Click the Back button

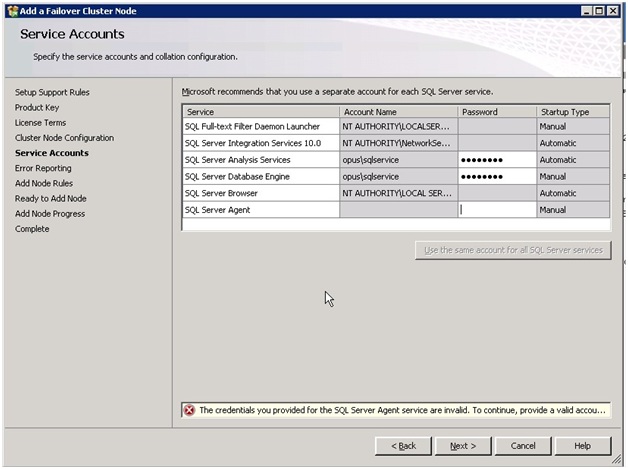403,446
